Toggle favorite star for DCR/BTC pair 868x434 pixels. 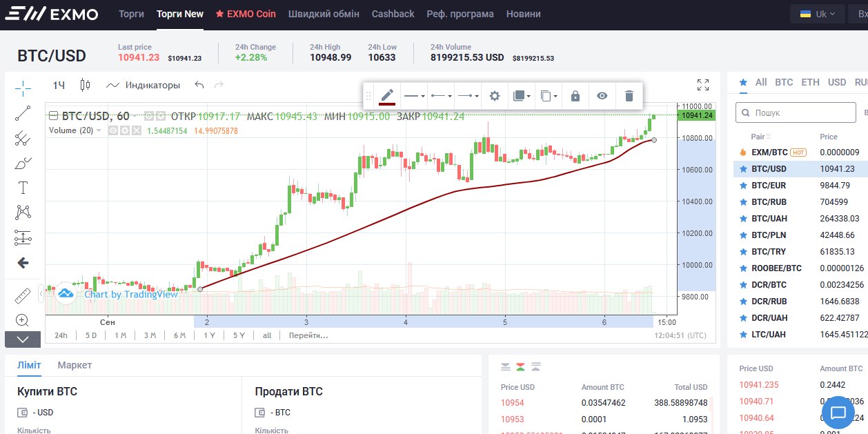coord(743,285)
